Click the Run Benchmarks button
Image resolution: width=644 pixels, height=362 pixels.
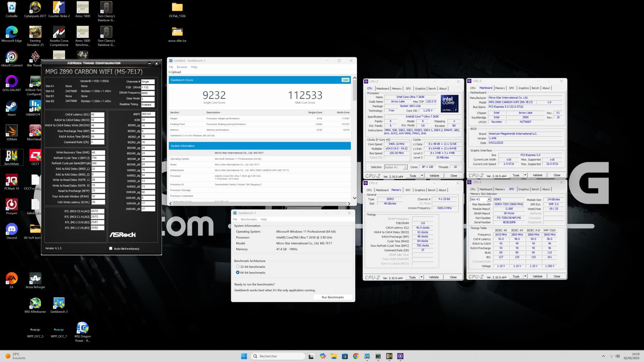click(x=332, y=297)
